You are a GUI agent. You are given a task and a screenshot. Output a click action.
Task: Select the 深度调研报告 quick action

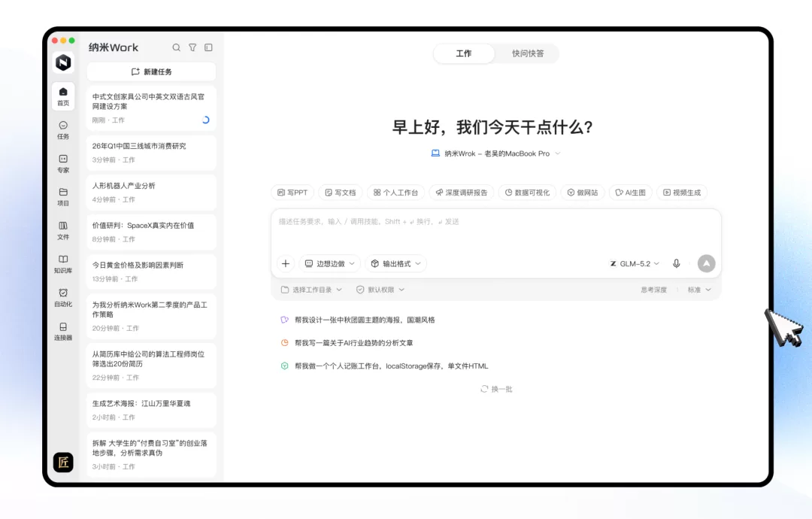point(462,193)
